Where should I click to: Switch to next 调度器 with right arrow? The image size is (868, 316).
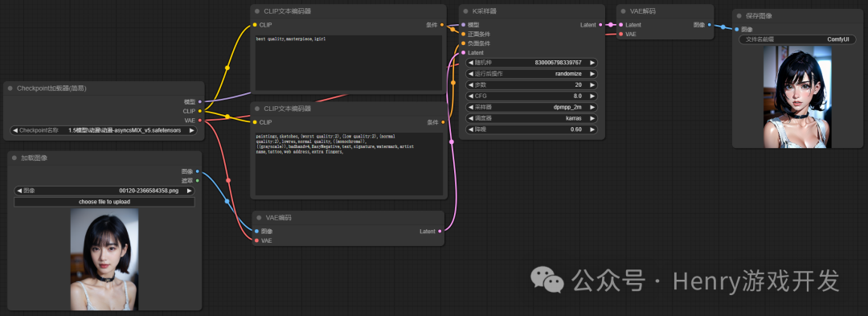[593, 118]
